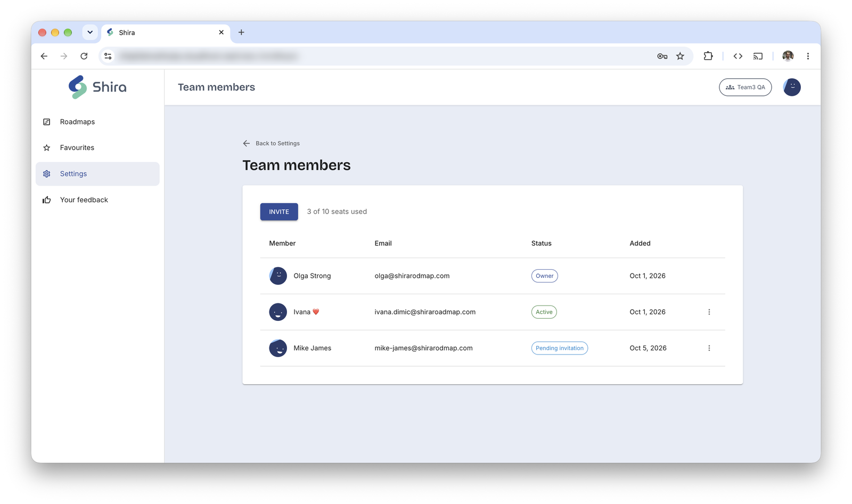Screen dimensions: 852x504
Task: Open more options for Ivana row
Action: point(709,312)
